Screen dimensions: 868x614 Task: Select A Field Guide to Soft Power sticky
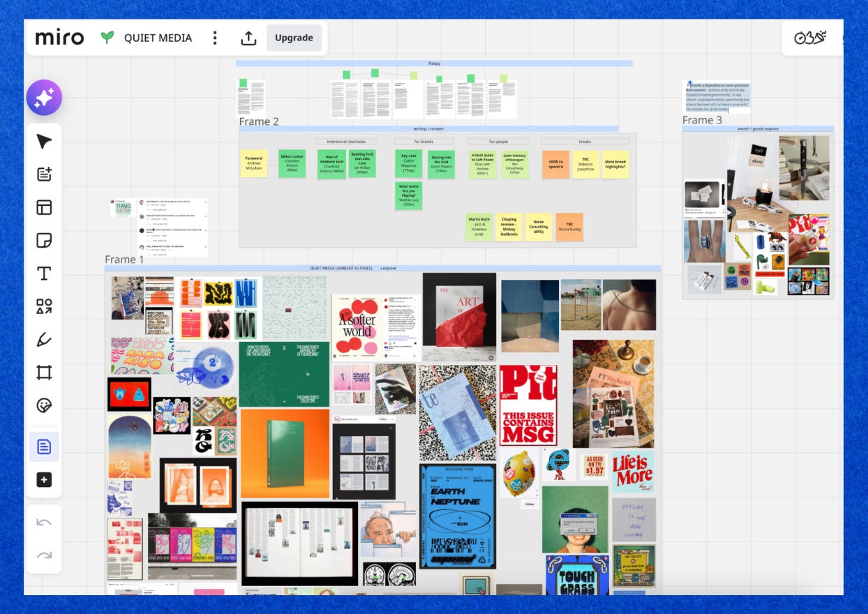(483, 165)
